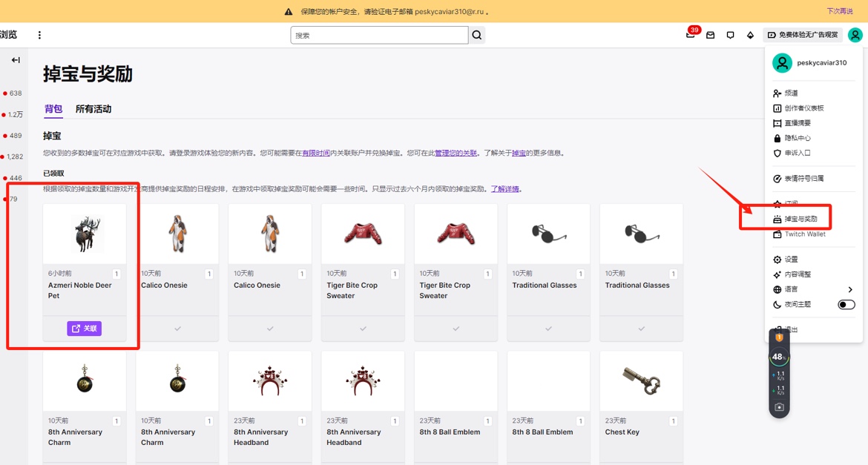Screen dimensions: 868x465
Task: Click the orange shield on floating widget
Action: (x=779, y=337)
